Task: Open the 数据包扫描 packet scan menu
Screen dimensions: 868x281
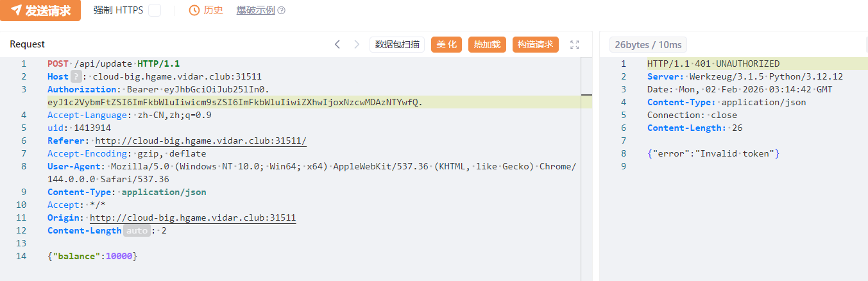Action: 397,44
